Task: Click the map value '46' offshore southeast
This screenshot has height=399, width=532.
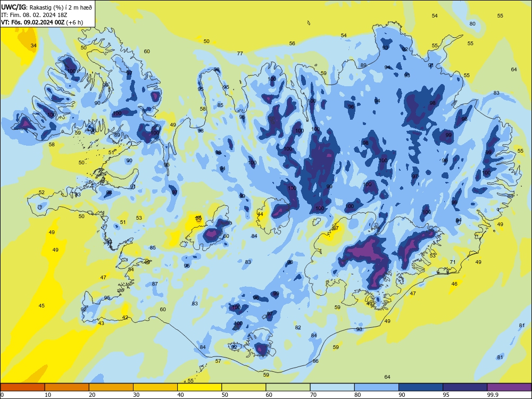Action: tap(454, 284)
